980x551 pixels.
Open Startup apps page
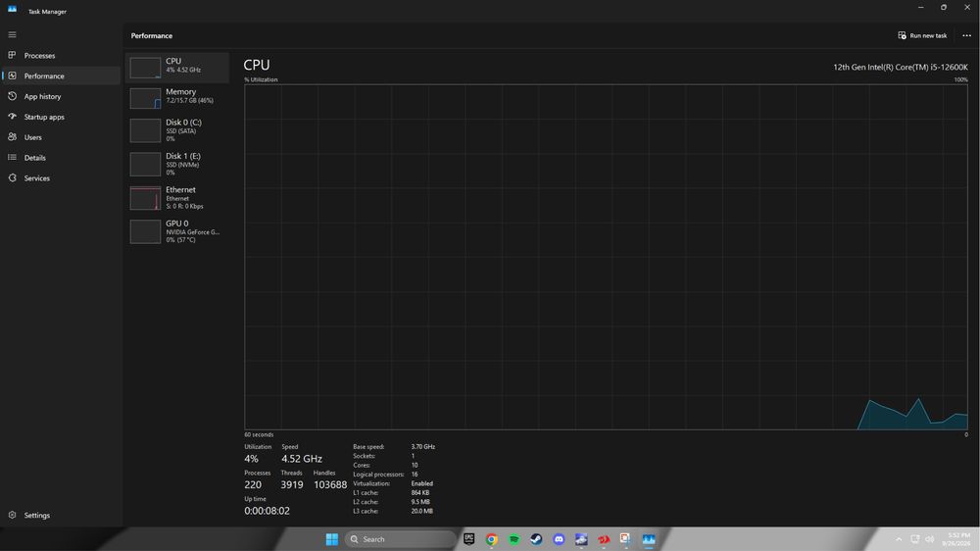(61, 117)
